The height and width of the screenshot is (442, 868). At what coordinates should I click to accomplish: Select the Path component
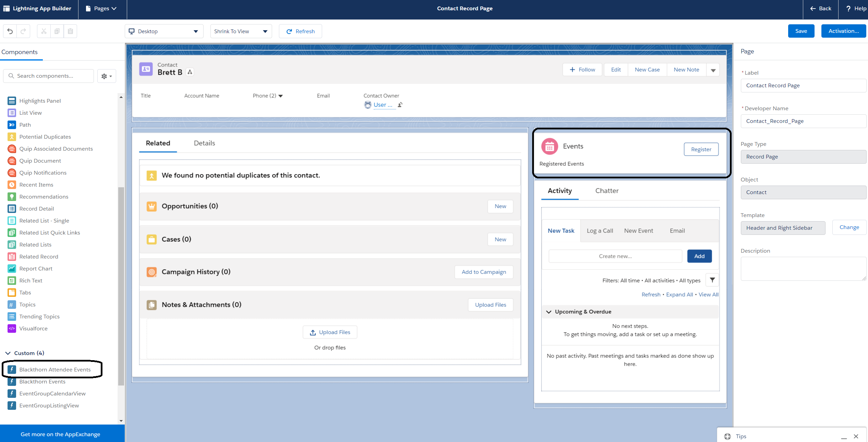pos(19,125)
